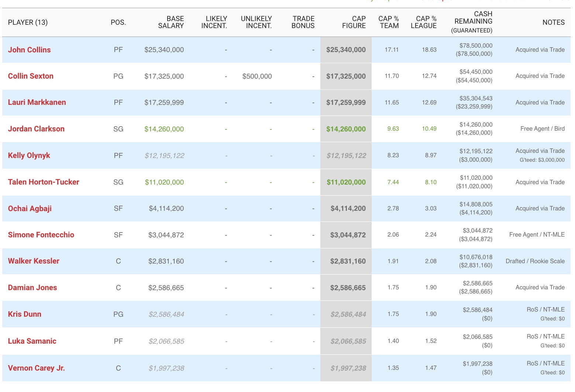575x392 pixels.
Task: Sort by Cash Remaining column header
Action: click(473, 22)
